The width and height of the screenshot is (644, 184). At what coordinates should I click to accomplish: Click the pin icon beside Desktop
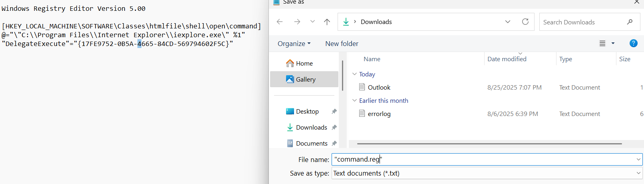(x=334, y=111)
